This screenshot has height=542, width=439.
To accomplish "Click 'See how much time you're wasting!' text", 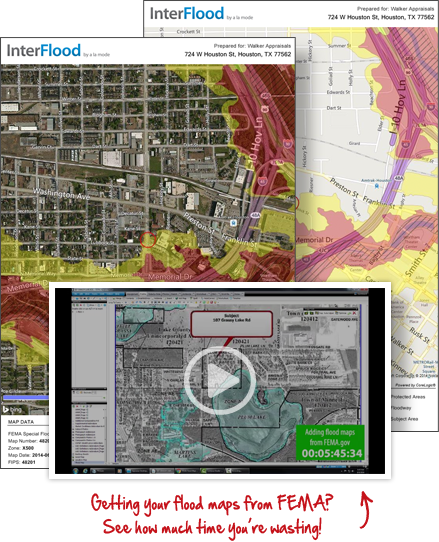I will pyautogui.click(x=212, y=527).
